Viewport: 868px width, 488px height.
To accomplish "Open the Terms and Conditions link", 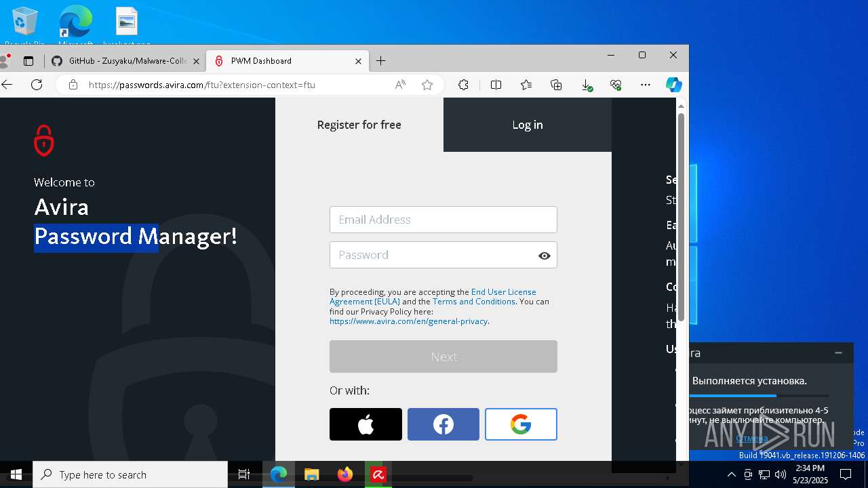I will point(474,302).
